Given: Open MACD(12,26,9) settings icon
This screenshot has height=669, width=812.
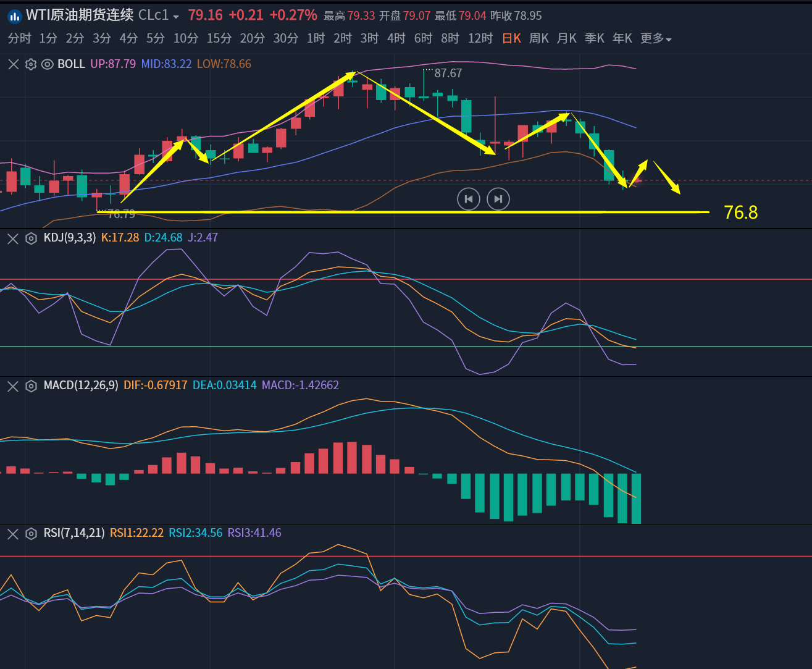Looking at the screenshot, I should [31, 386].
